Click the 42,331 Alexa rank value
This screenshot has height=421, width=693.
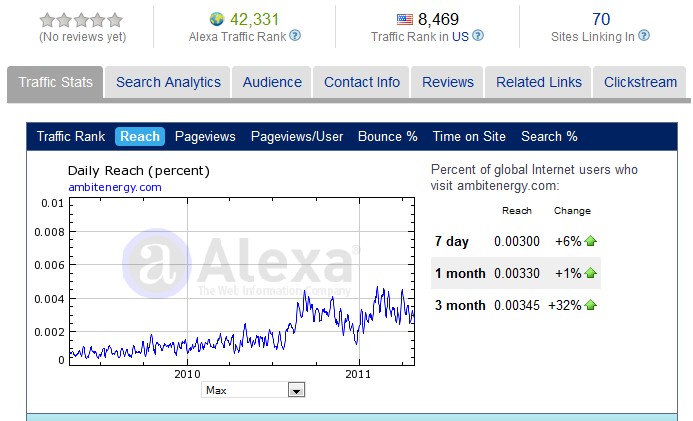[x=254, y=19]
